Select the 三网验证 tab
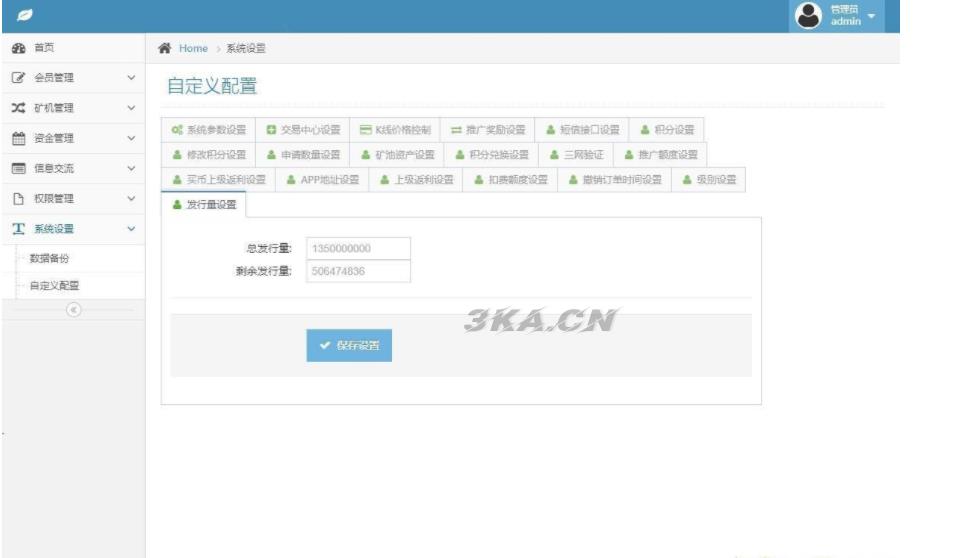 [x=576, y=155]
